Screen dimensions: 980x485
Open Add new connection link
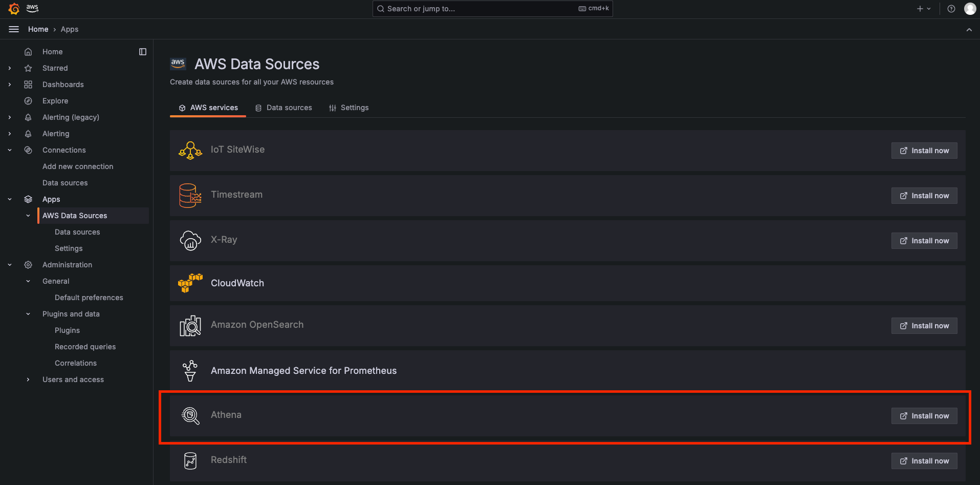click(78, 166)
